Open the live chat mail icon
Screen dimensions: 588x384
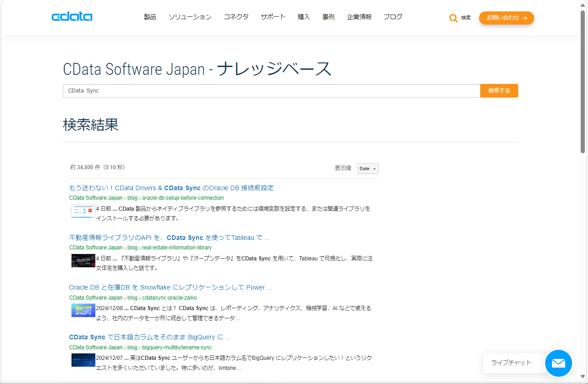tap(558, 363)
